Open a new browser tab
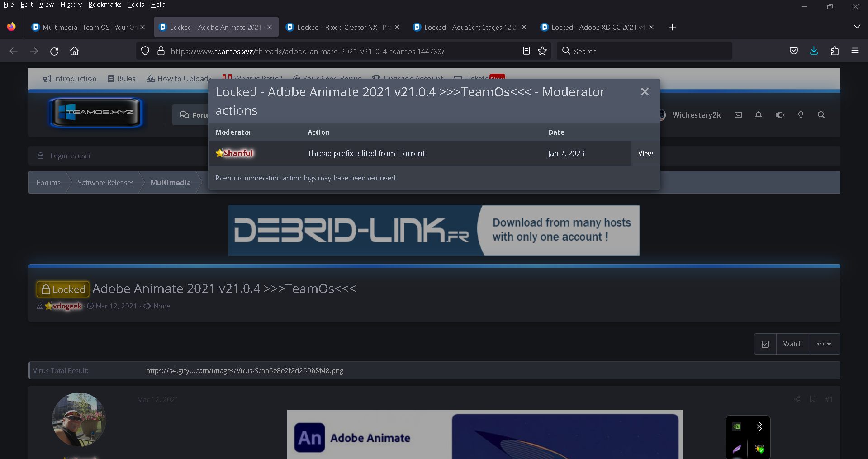Viewport: 868px width, 459px height. [x=672, y=27]
